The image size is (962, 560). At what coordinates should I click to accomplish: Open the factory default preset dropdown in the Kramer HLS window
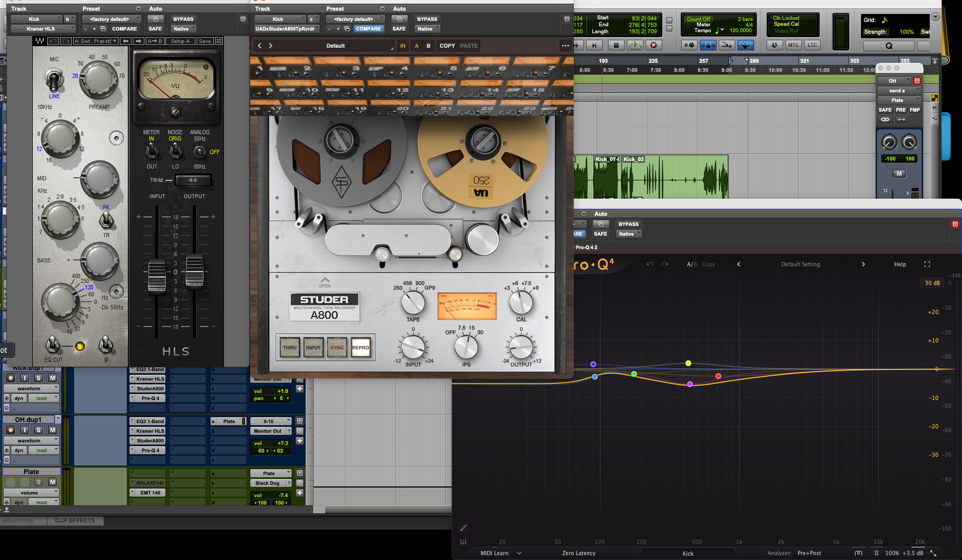click(x=111, y=19)
